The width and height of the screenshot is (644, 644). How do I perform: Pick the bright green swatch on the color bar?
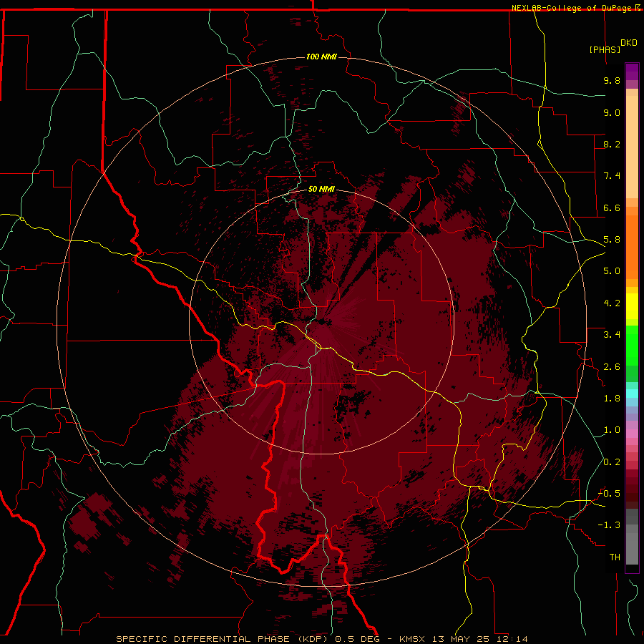[632, 345]
